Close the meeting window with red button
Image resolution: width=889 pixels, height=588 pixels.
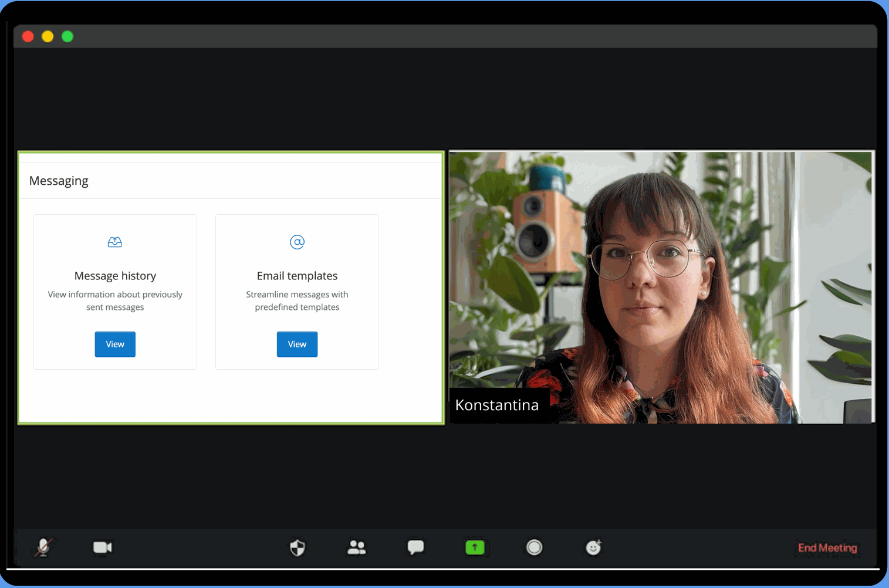point(28,36)
